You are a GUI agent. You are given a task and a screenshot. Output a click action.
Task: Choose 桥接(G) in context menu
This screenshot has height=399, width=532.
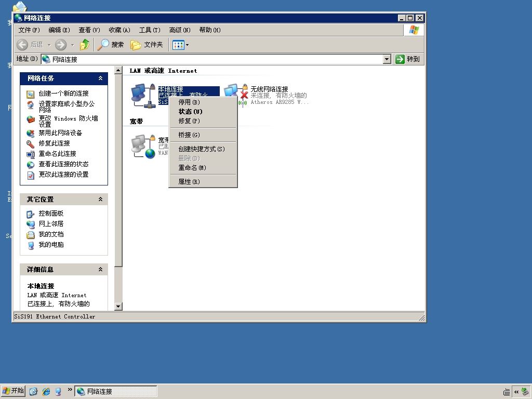click(203, 135)
